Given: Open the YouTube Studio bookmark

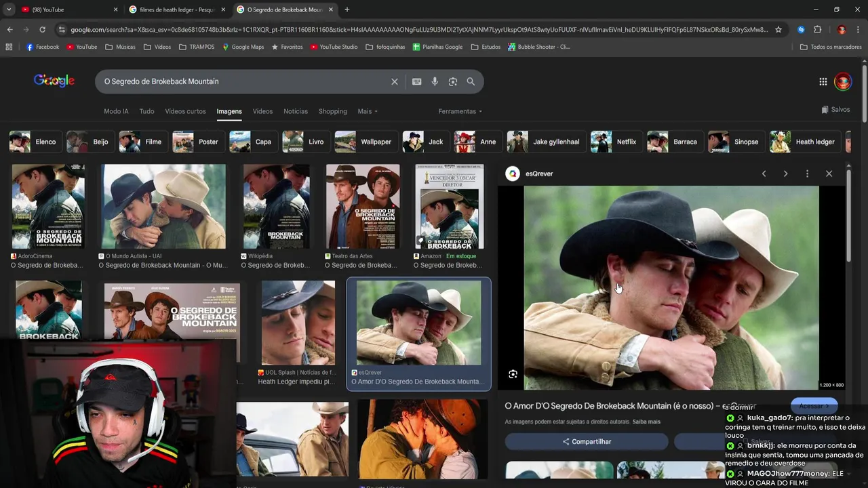Looking at the screenshot, I should click(x=334, y=47).
